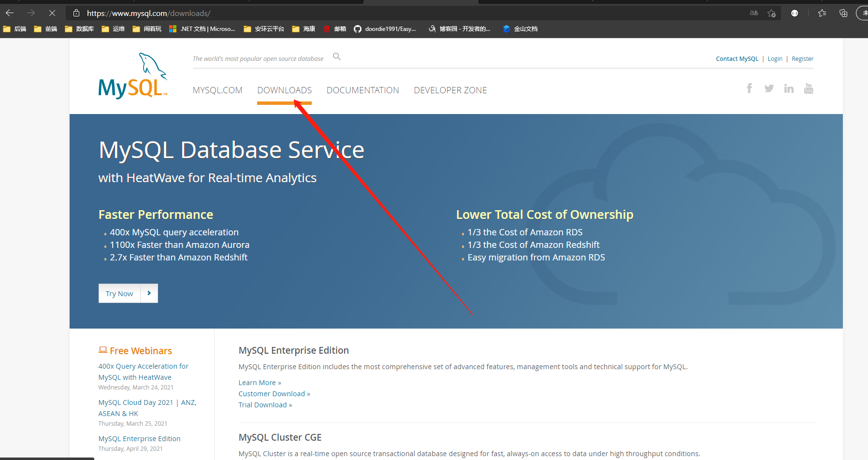
Task: Click the Trial Download link
Action: (x=265, y=405)
